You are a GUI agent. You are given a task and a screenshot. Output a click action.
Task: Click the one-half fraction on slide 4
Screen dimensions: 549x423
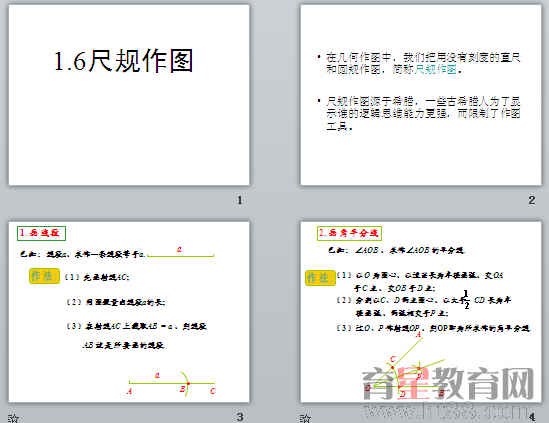[466, 300]
